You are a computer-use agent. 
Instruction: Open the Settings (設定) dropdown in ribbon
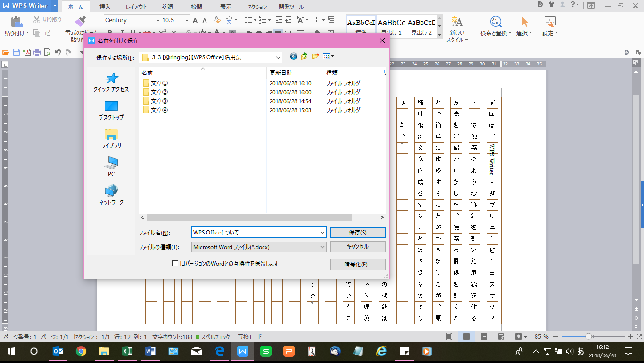pos(550,33)
